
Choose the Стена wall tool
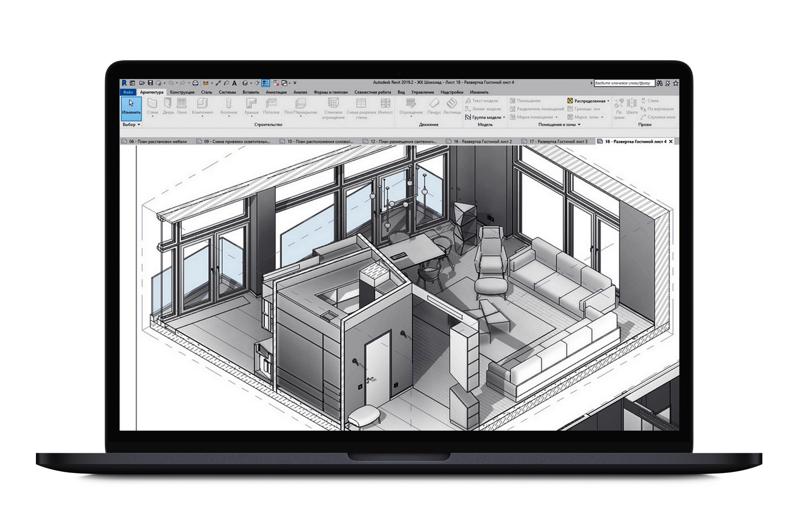tap(152, 106)
